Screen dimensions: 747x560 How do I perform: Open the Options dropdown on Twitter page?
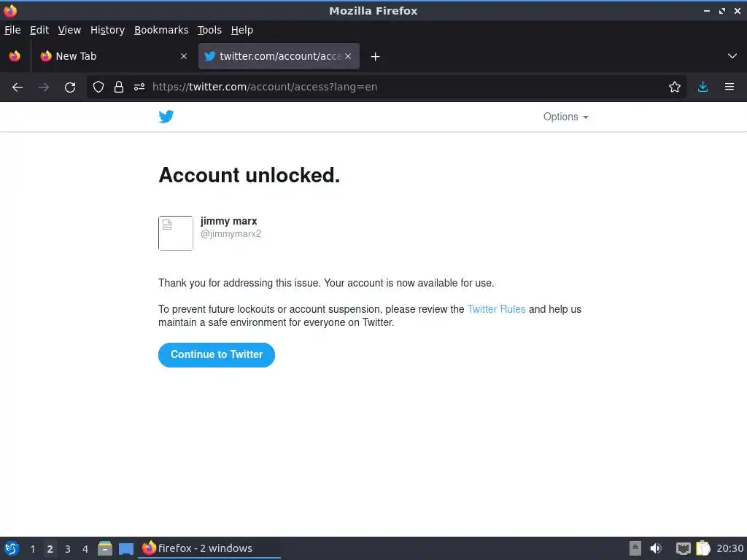click(x=565, y=117)
